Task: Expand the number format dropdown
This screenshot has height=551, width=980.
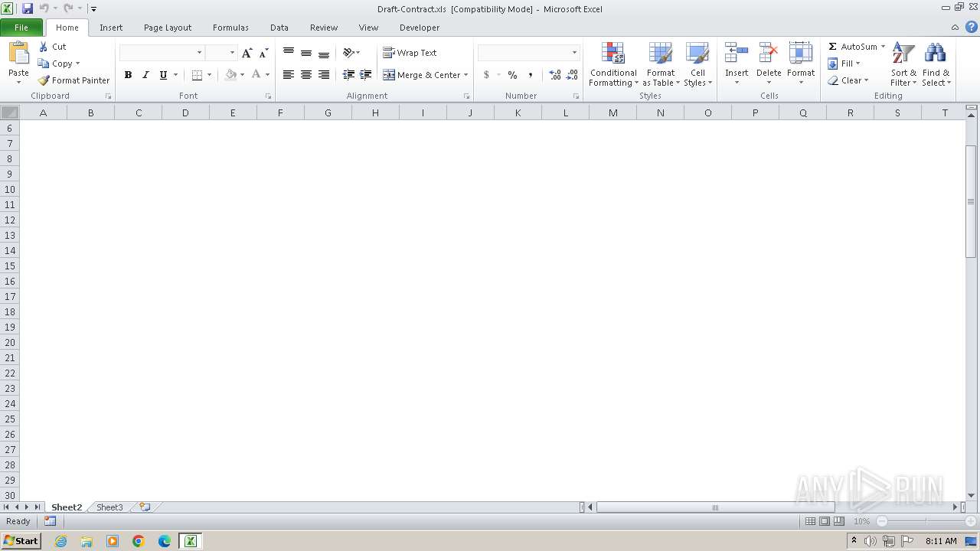Action: coord(574,53)
